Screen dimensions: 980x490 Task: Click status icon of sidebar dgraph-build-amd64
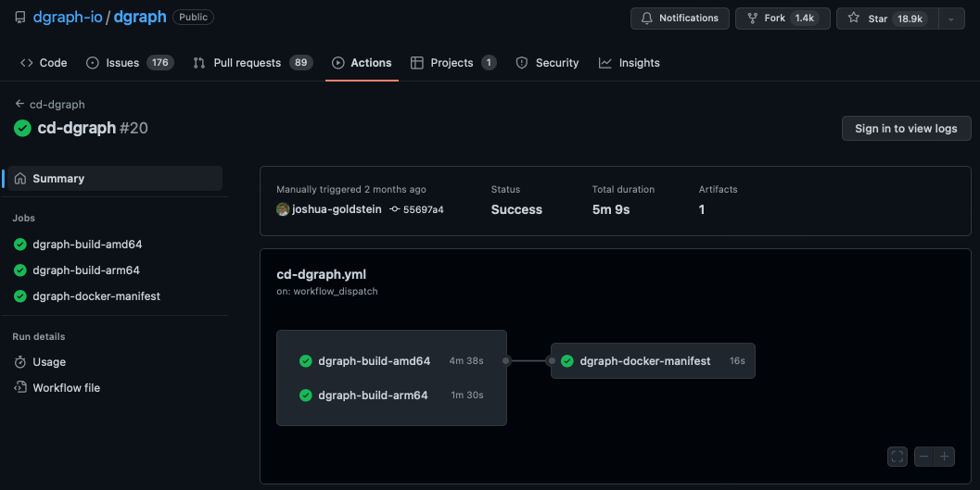[x=20, y=244]
